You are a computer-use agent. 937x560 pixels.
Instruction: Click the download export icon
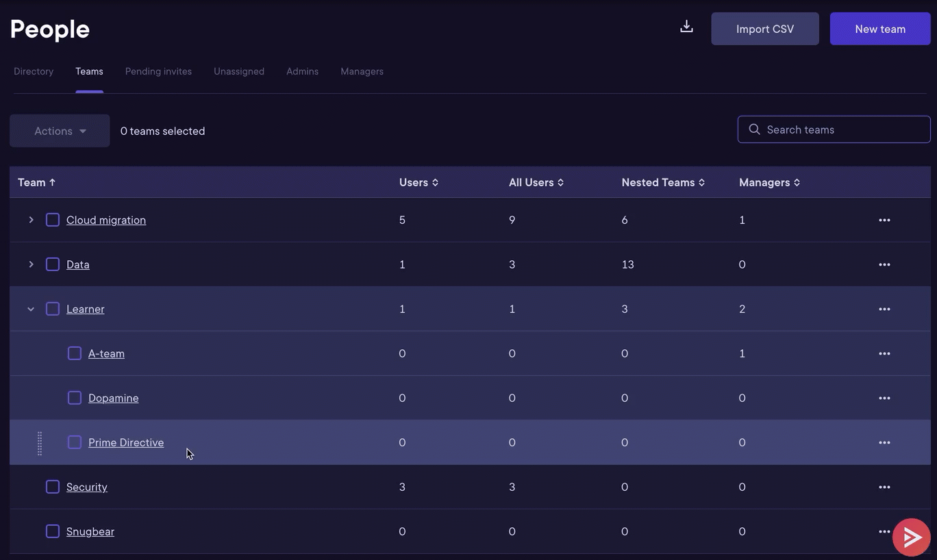(x=686, y=26)
